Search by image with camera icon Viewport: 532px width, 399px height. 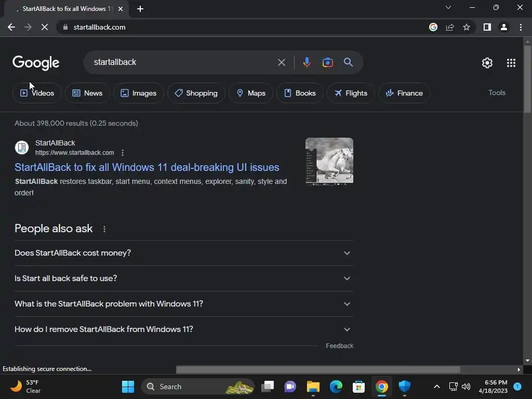tap(327, 62)
